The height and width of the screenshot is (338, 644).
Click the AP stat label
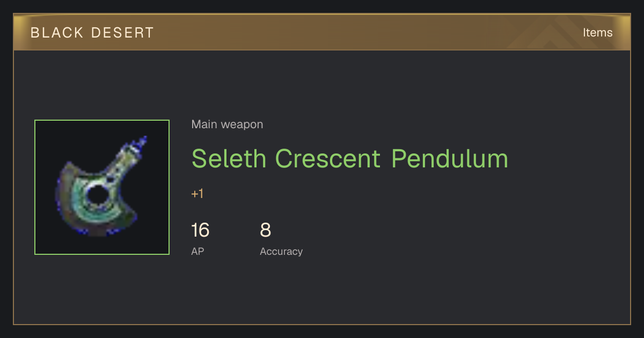[197, 251]
